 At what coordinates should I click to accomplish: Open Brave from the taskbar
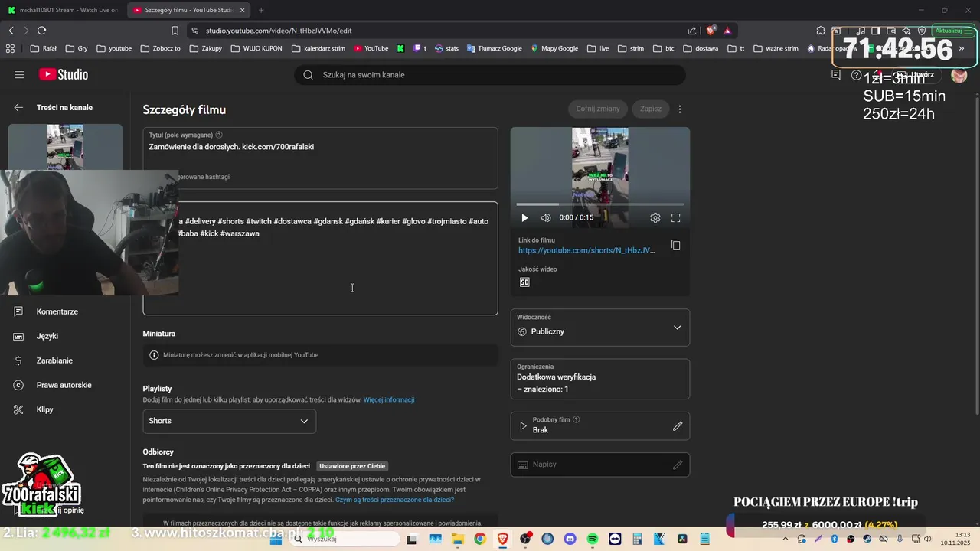502,539
